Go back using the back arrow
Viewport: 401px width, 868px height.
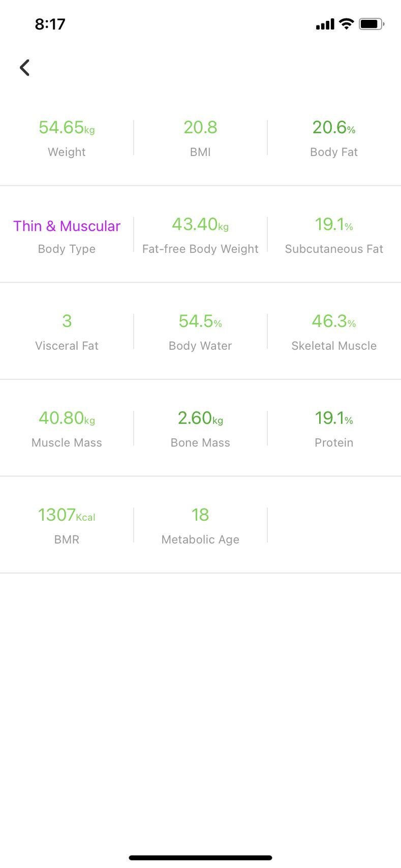tap(24, 68)
